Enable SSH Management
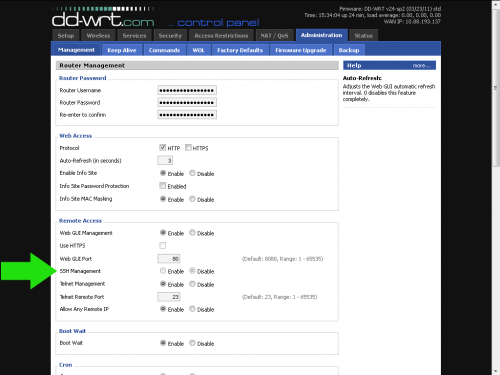This screenshot has height=375, width=500. (163, 271)
